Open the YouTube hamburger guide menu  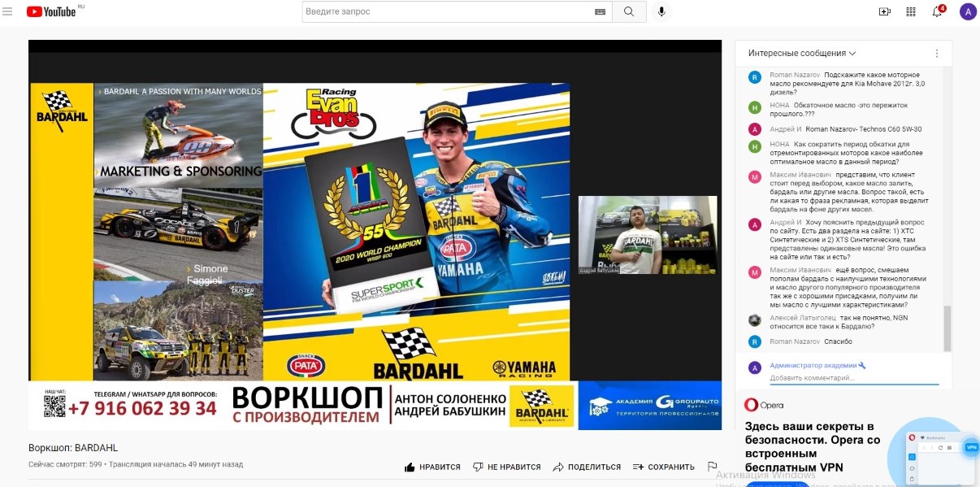coord(7,11)
